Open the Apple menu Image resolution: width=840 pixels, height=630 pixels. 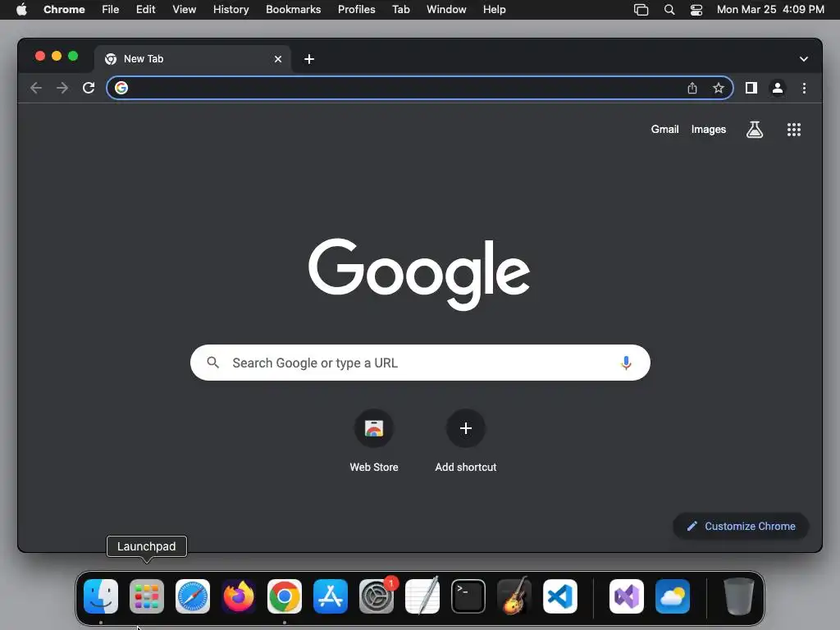click(x=21, y=10)
